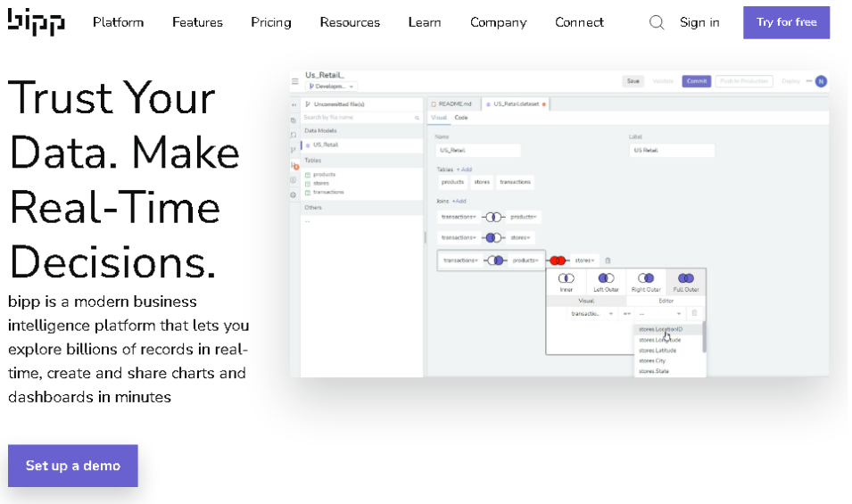Screen dimensions: 852x504
Task: Open the Company menu
Action: [499, 22]
